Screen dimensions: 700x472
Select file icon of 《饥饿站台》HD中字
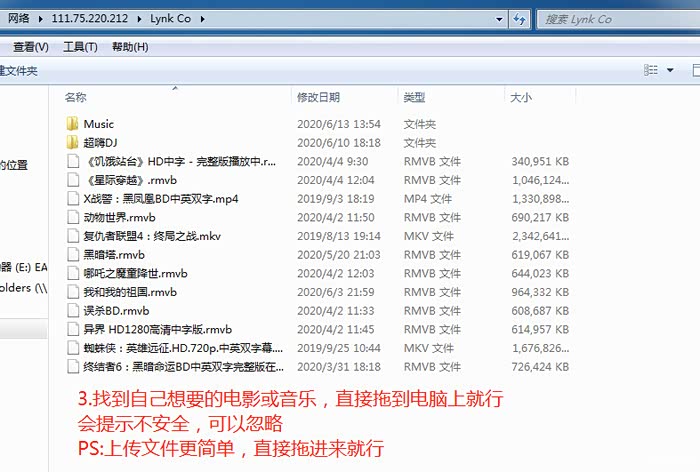73,161
